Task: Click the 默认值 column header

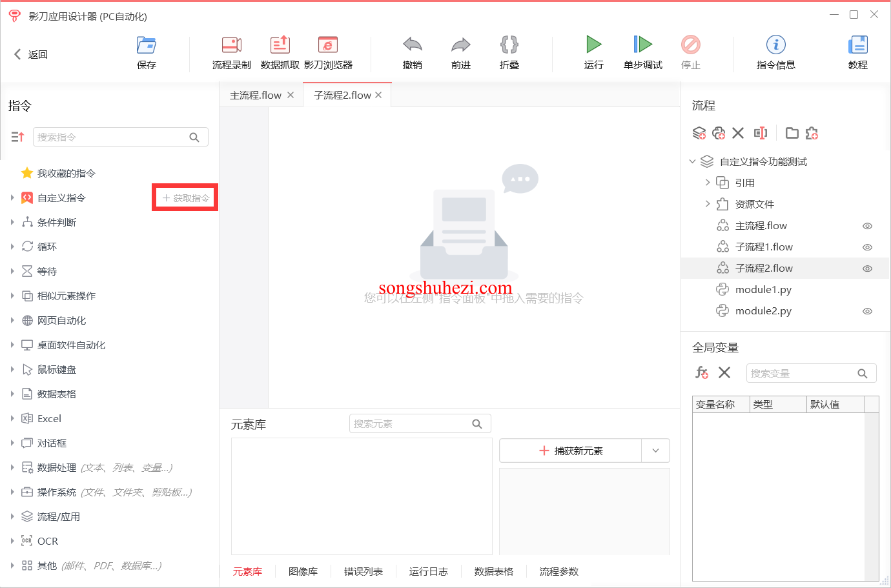Action: coord(836,405)
